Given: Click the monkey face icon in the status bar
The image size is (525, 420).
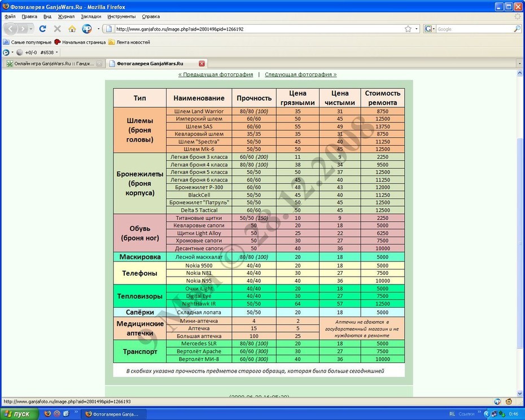Looking at the screenshot, I should [x=509, y=401].
